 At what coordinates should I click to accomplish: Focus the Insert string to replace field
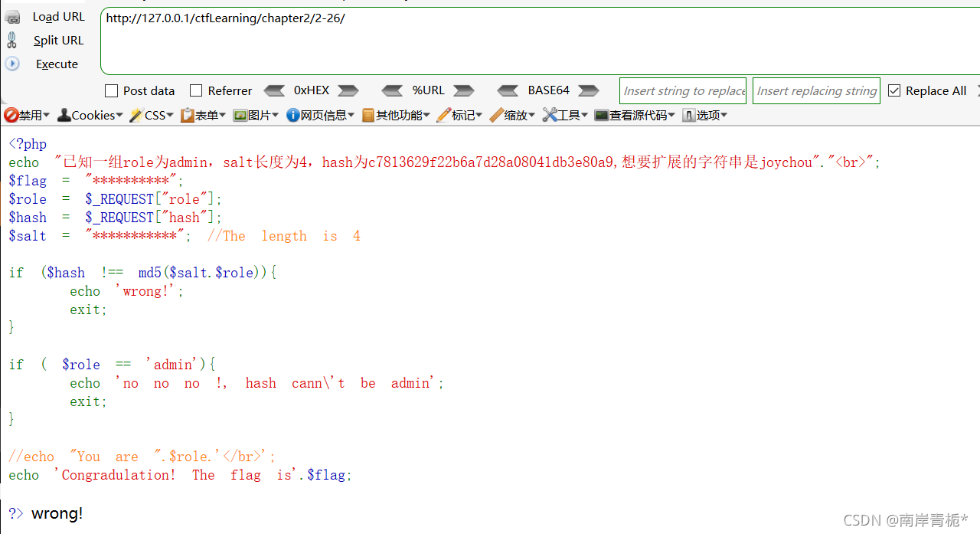pos(683,90)
